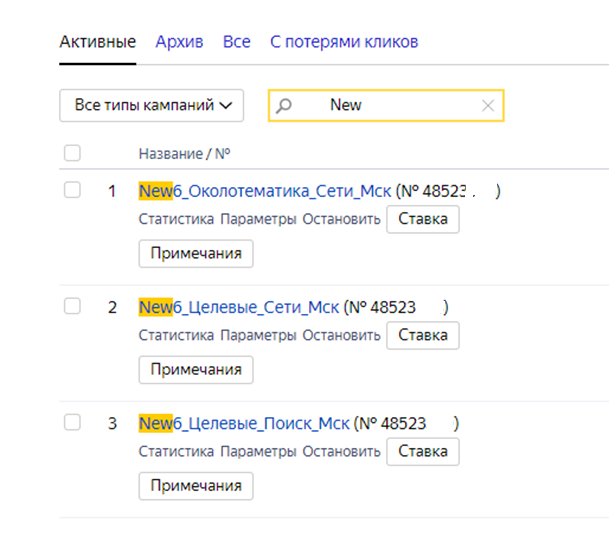Screen dimensions: 609x543
Task: Switch to the Все tab
Action: 237,42
